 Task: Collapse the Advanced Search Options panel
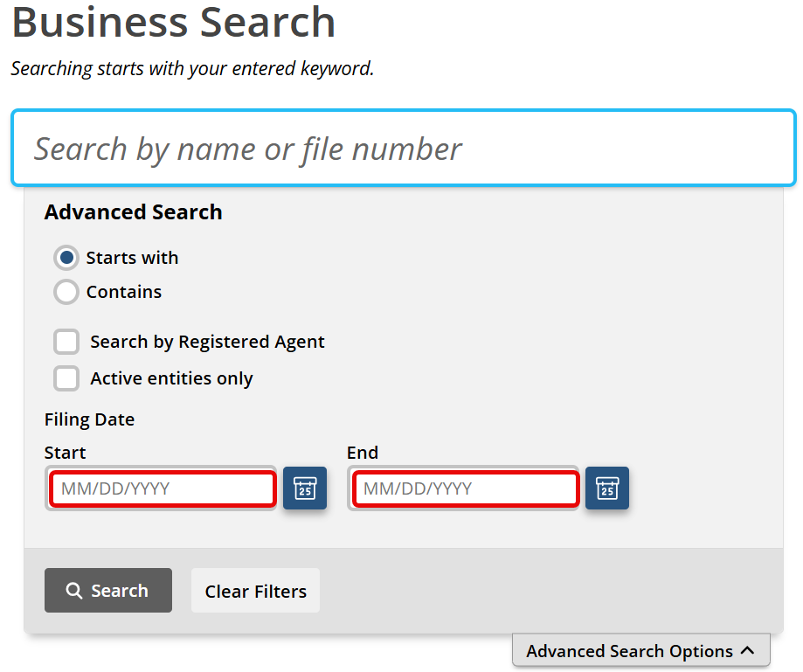(x=641, y=650)
